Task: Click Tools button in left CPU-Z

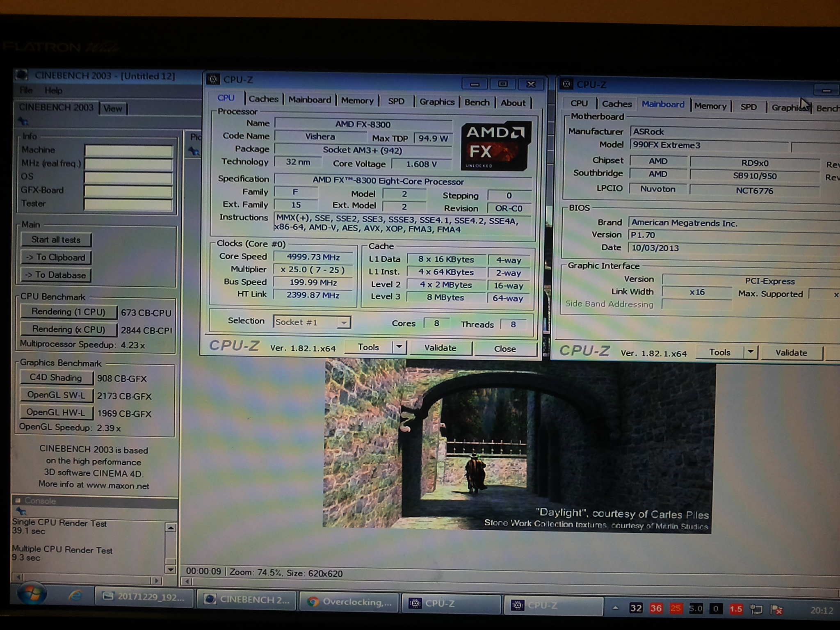Action: point(368,347)
